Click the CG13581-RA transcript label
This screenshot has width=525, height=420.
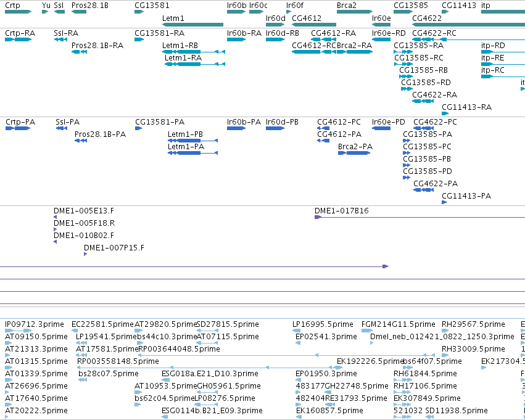pyautogui.click(x=159, y=33)
